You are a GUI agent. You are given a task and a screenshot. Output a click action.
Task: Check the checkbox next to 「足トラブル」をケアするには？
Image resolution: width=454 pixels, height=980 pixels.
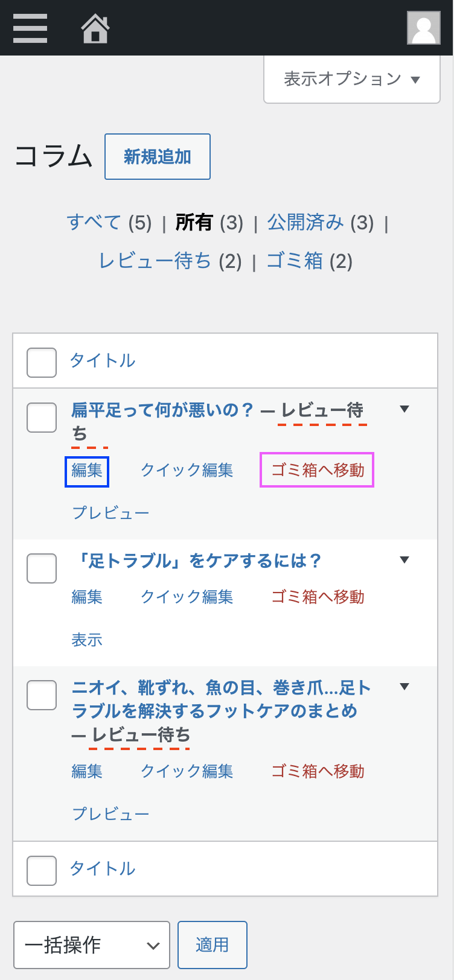[x=41, y=568]
